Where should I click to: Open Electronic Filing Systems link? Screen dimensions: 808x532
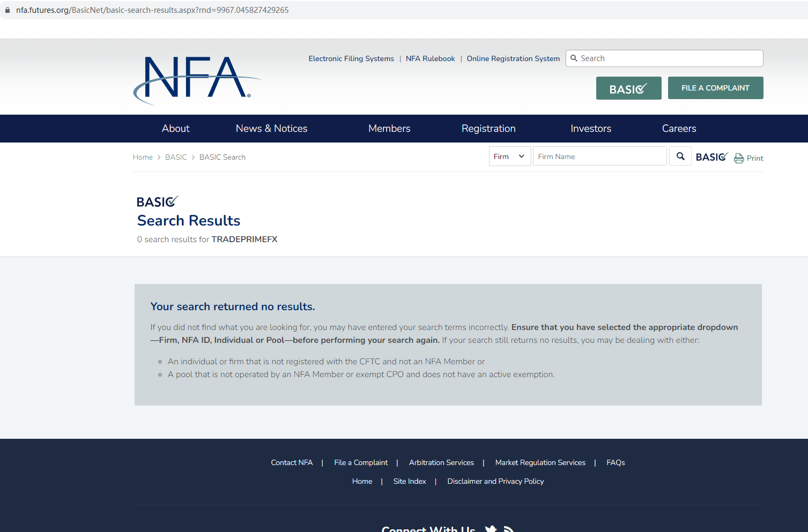tap(351, 59)
